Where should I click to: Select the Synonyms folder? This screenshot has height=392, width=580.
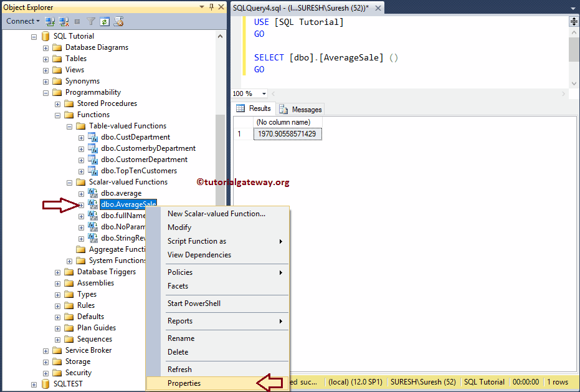click(82, 81)
